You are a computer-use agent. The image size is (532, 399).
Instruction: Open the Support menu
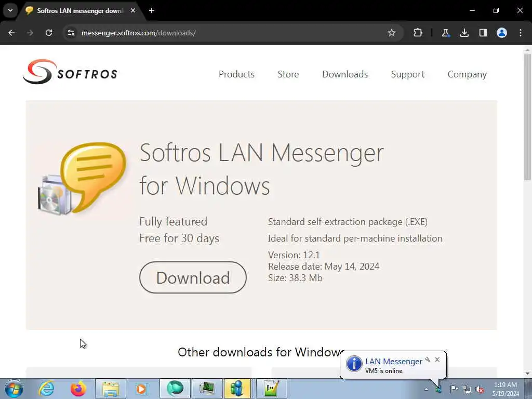pyautogui.click(x=407, y=74)
